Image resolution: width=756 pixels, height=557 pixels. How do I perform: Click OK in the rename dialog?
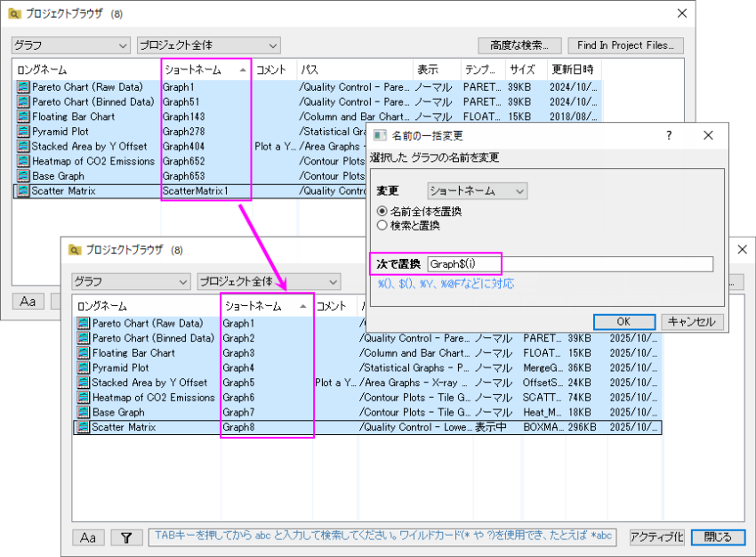pyautogui.click(x=623, y=322)
